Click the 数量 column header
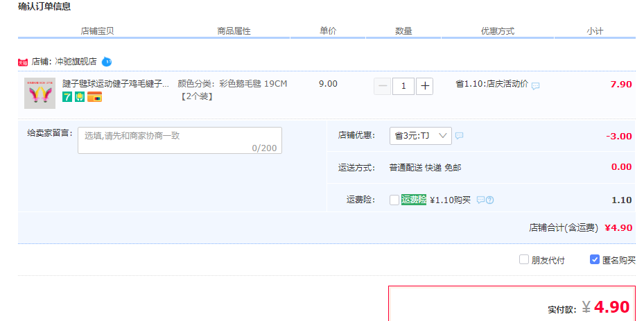The height and width of the screenshot is (321, 644). pyautogui.click(x=403, y=31)
